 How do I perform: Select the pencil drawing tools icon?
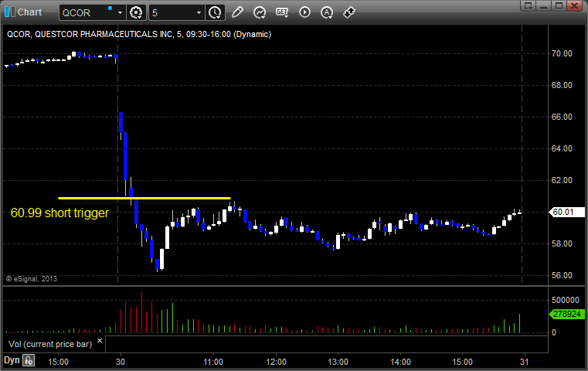[x=237, y=12]
